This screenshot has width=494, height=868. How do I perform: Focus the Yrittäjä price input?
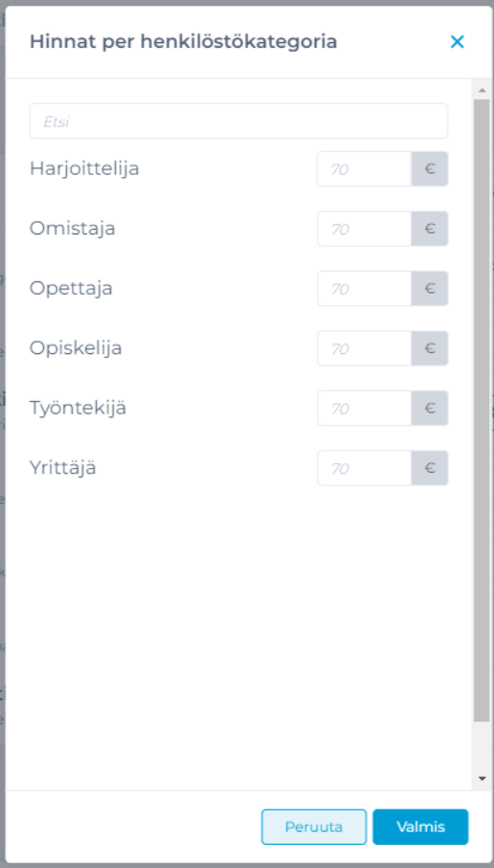(364, 468)
